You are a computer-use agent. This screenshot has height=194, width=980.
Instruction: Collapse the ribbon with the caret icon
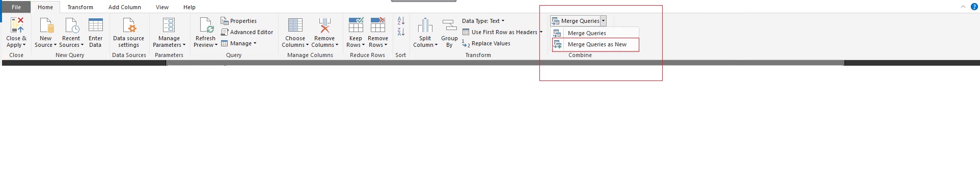pyautogui.click(x=963, y=7)
